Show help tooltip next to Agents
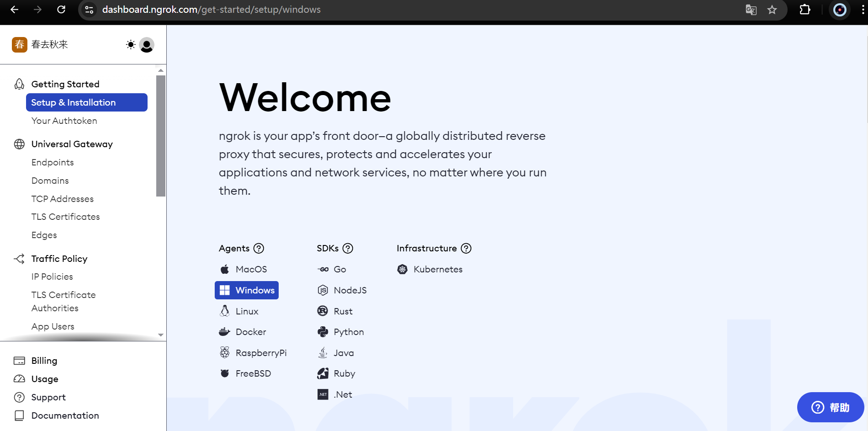Image resolution: width=868 pixels, height=431 pixels. pos(259,248)
